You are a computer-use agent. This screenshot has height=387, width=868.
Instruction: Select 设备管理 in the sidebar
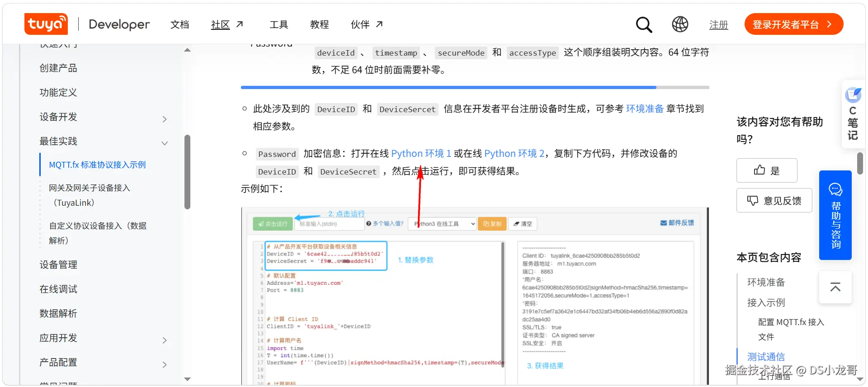pos(58,264)
